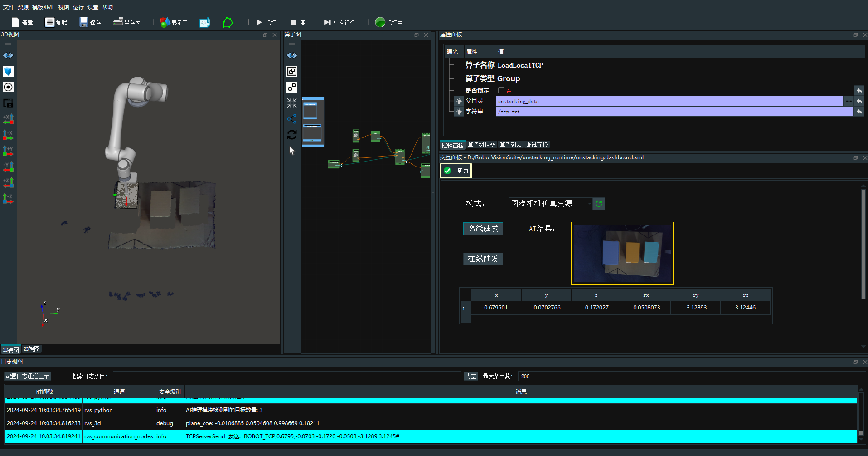The width and height of the screenshot is (868, 456).
Task: Click the AI结果 image thumbnail
Action: pyautogui.click(x=622, y=254)
